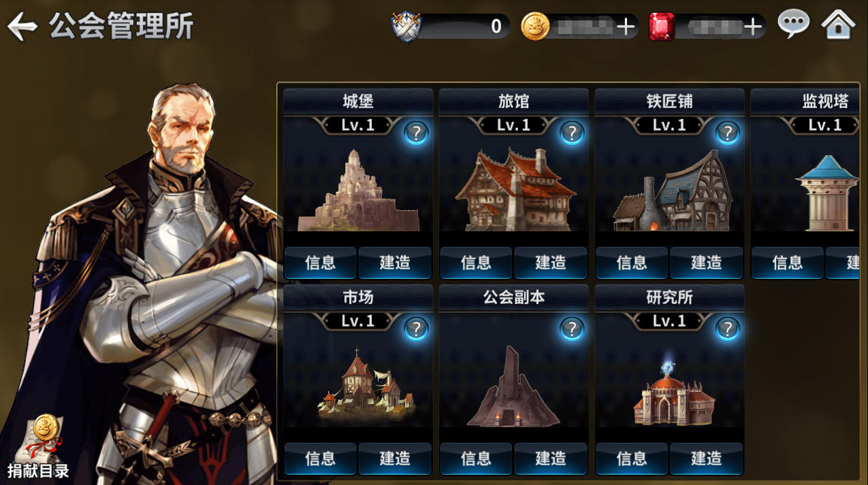Select the 市场 market building image

(x=366, y=384)
